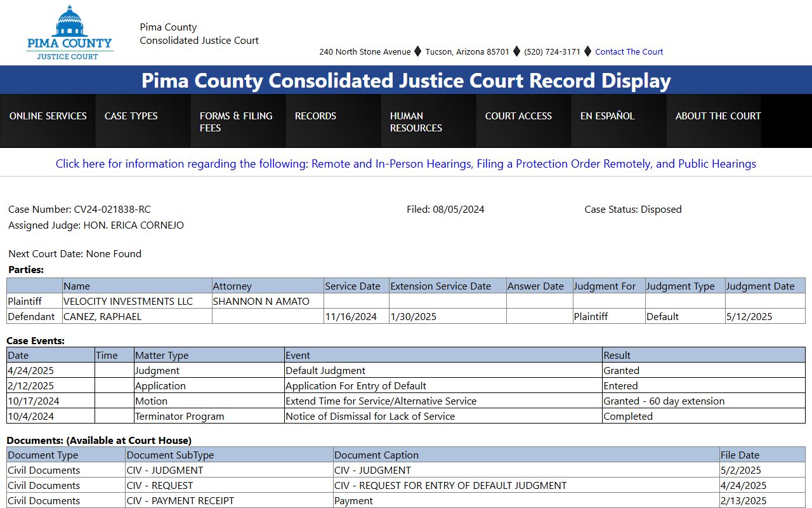Click the court phone number (520) 724-3171

552,52
